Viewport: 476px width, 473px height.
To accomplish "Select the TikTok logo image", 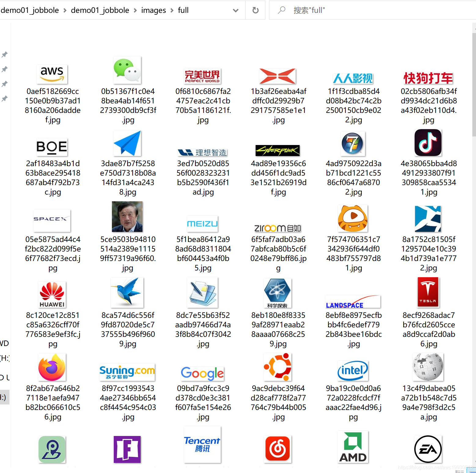I will [428, 143].
